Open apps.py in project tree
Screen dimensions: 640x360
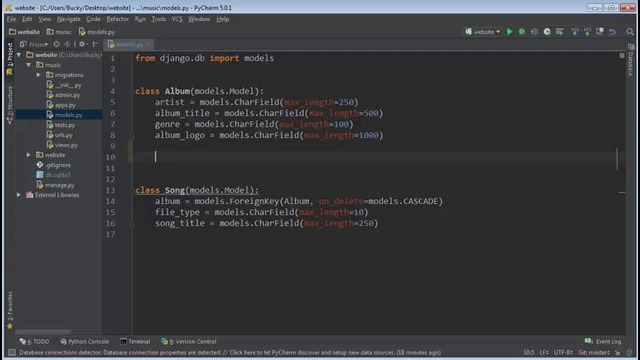(61, 105)
